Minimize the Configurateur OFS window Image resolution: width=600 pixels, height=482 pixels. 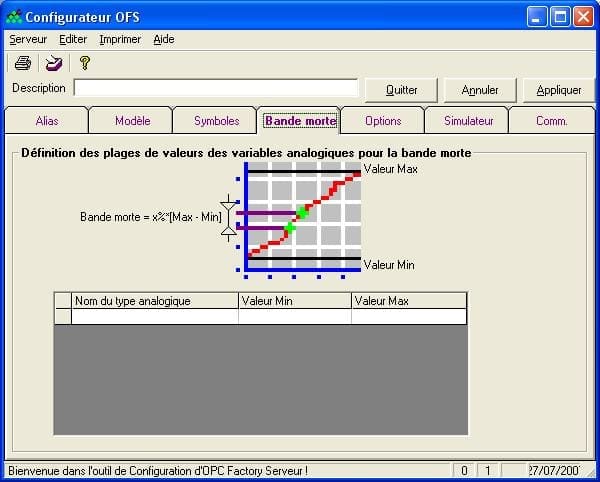click(x=536, y=17)
